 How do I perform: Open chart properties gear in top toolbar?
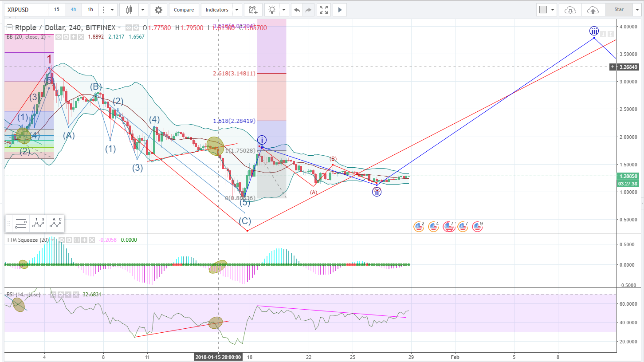pyautogui.click(x=158, y=9)
